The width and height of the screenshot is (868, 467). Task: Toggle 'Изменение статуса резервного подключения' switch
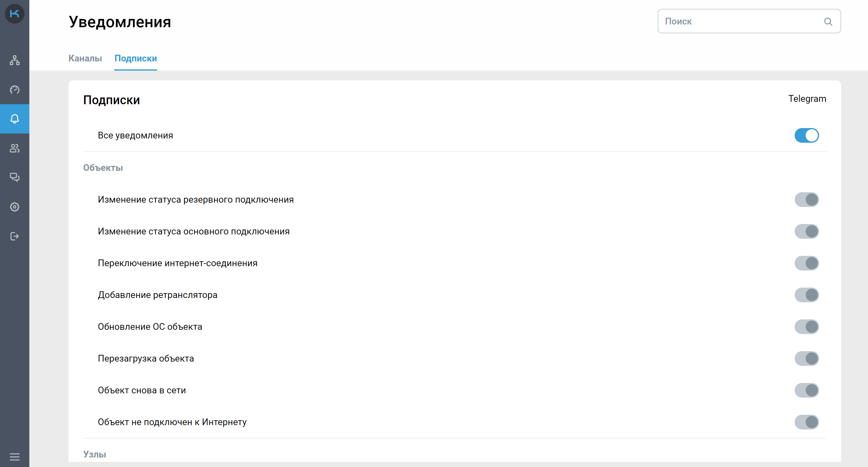click(806, 200)
